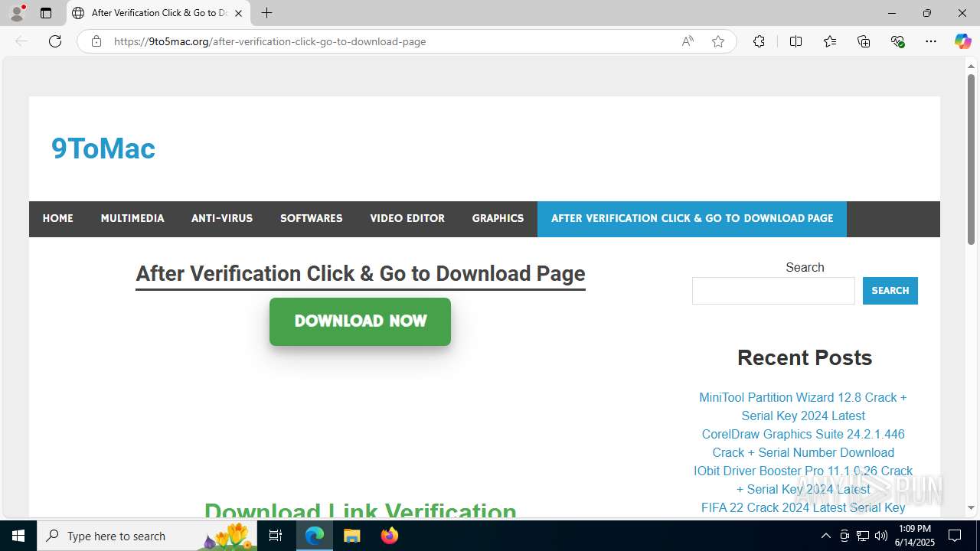Open network status tray icon
The image size is (980, 551).
pyautogui.click(x=863, y=536)
